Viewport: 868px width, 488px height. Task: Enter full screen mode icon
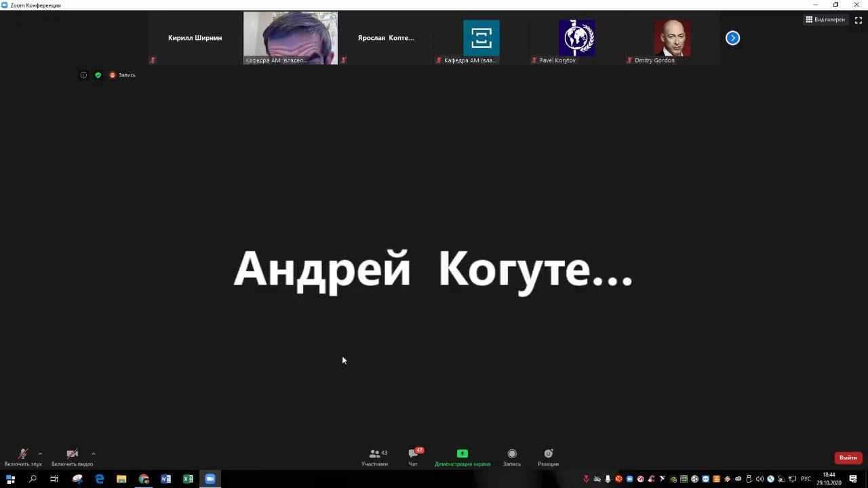pos(858,20)
